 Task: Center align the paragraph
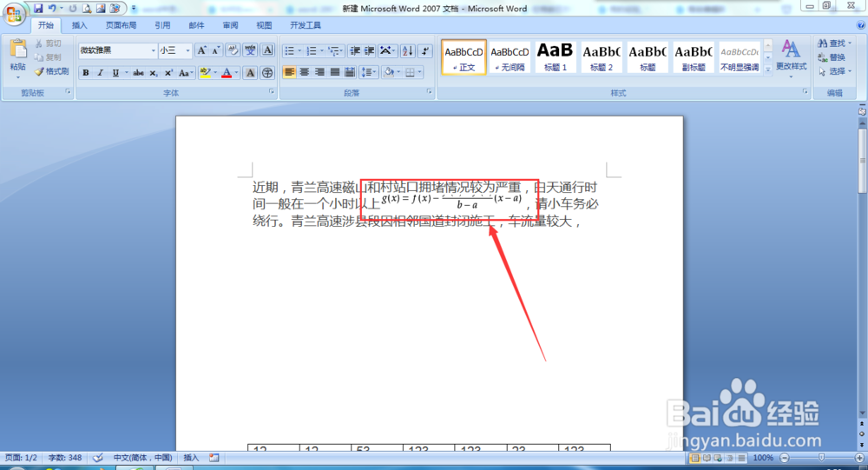(x=305, y=72)
